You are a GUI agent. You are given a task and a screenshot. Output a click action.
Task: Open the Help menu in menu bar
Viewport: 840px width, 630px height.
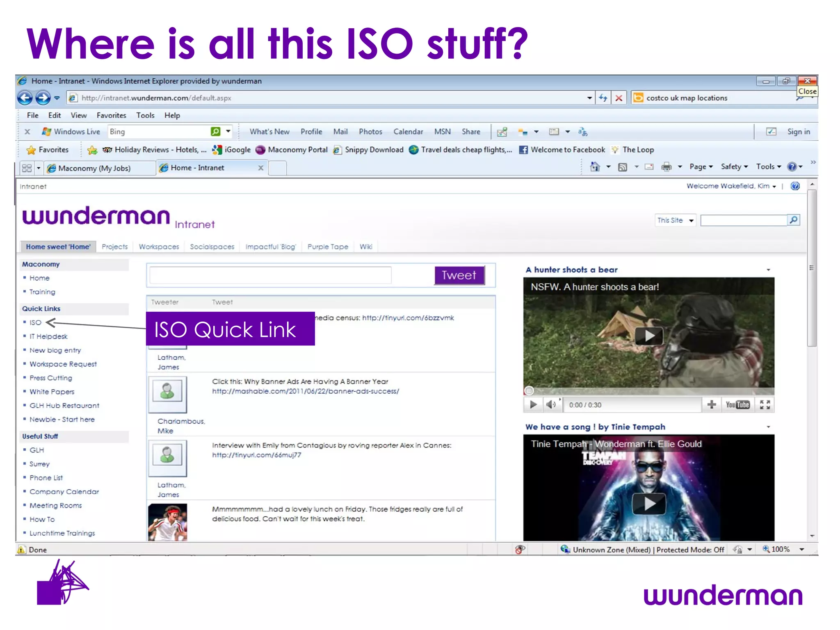[172, 115]
